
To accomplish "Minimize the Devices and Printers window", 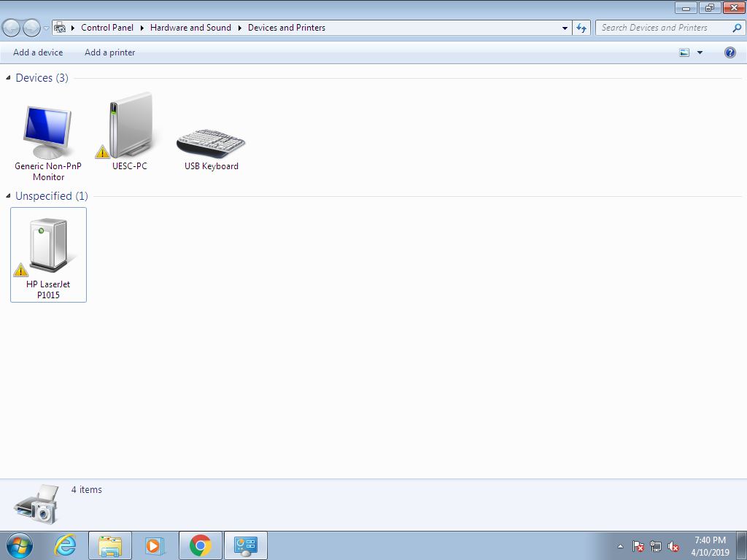I will point(686,7).
